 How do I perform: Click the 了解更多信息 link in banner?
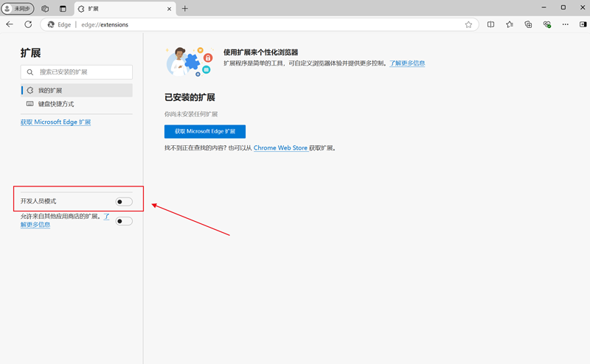pyautogui.click(x=407, y=63)
